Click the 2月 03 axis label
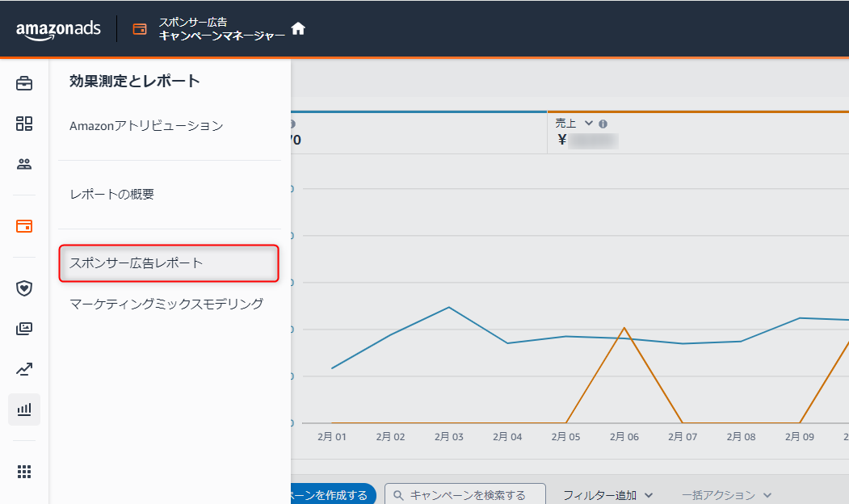Viewport: 849px width, 504px height. coord(449,437)
